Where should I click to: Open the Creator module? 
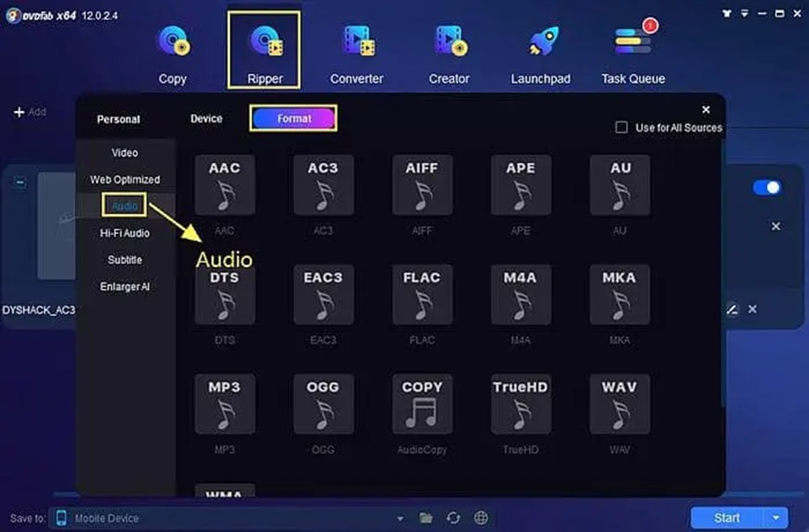(x=449, y=55)
